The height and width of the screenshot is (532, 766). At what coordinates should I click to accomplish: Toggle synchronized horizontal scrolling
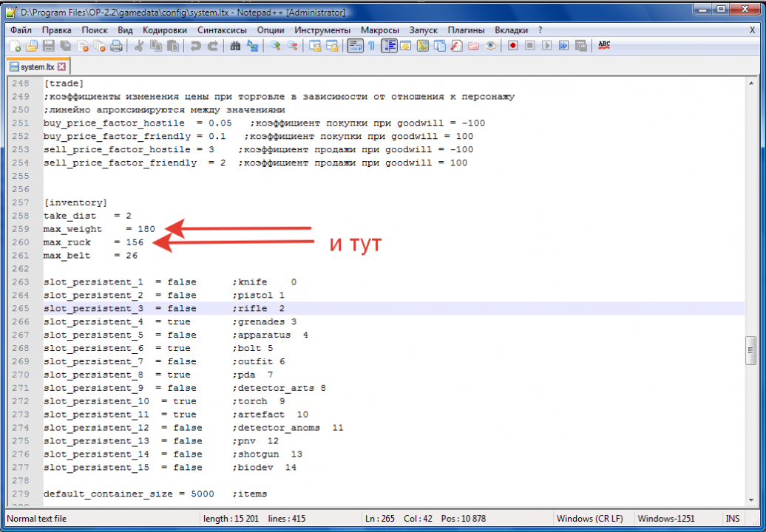click(x=332, y=47)
